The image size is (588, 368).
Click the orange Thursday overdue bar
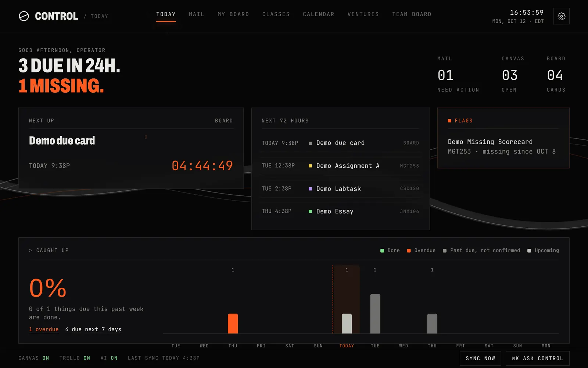(233, 323)
